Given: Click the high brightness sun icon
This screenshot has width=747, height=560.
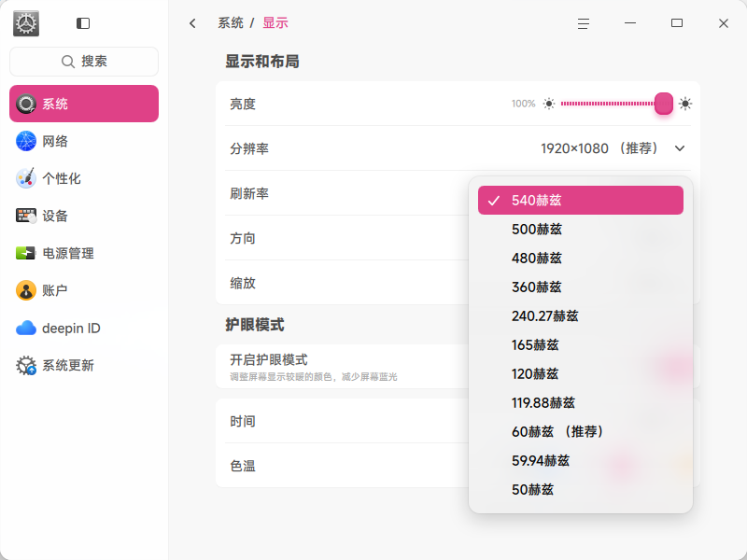Looking at the screenshot, I should [x=685, y=104].
